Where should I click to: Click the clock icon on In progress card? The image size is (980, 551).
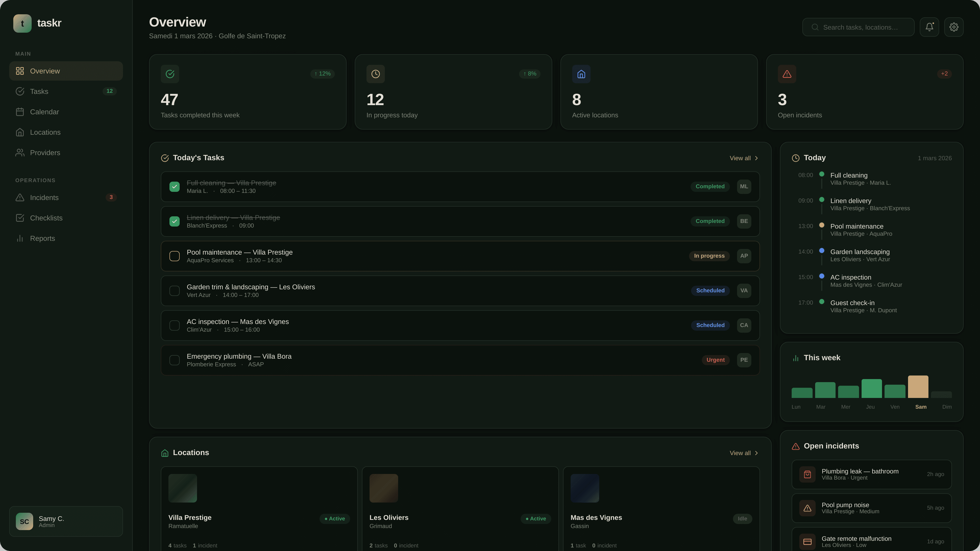(375, 74)
